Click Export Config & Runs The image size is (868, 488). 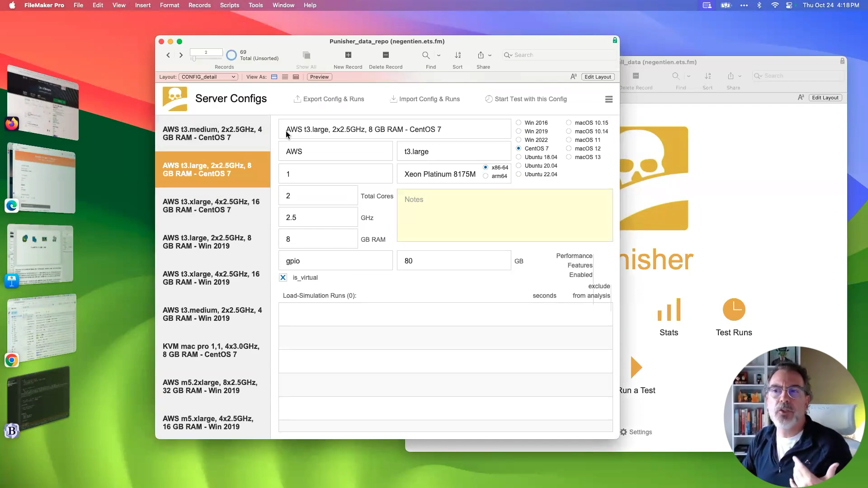tap(329, 99)
